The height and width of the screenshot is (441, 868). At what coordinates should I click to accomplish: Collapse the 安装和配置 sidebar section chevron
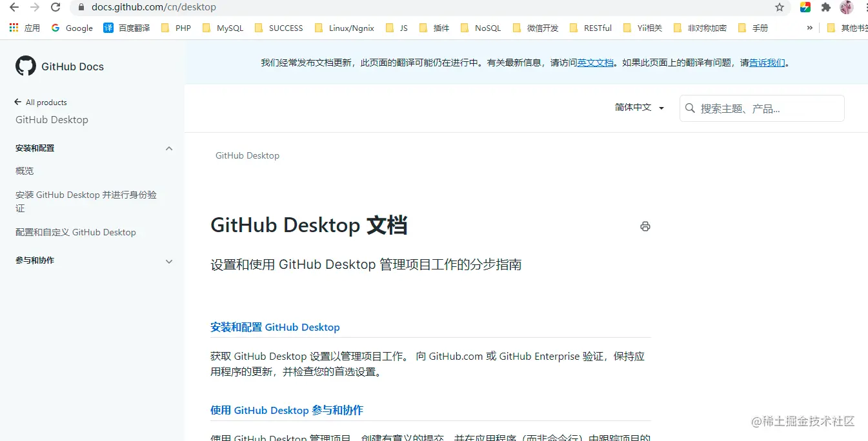pyautogui.click(x=169, y=148)
